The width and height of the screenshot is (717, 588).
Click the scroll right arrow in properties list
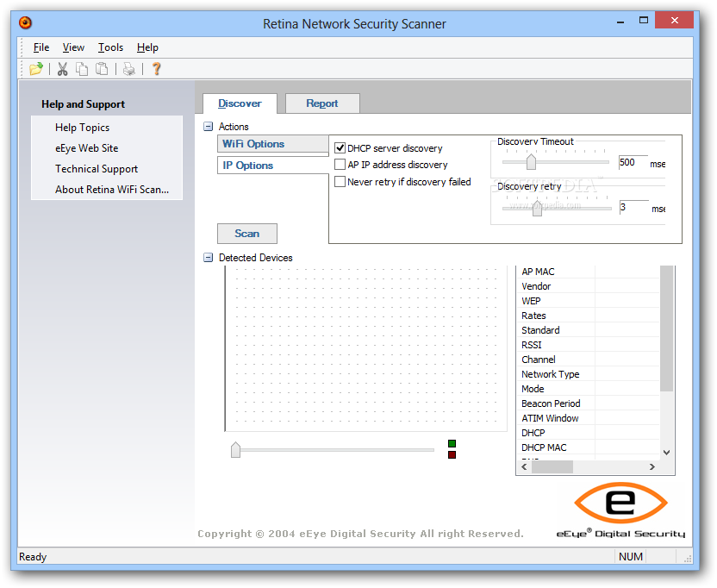click(x=652, y=466)
